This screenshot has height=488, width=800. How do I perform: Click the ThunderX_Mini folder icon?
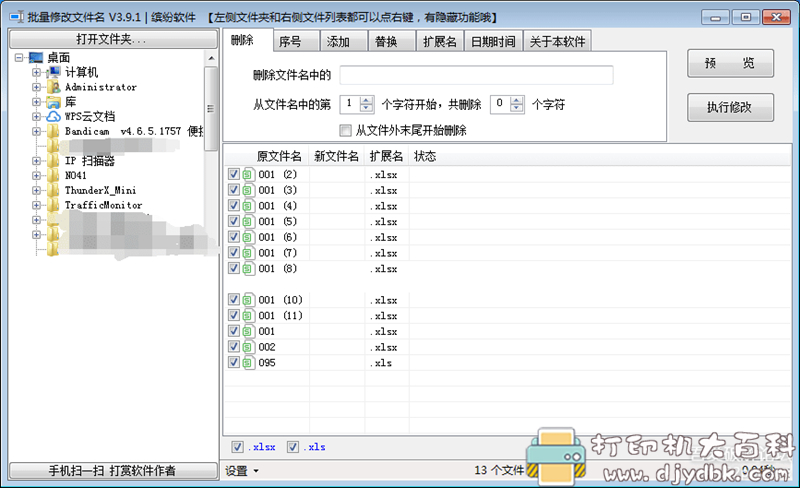tap(53, 190)
